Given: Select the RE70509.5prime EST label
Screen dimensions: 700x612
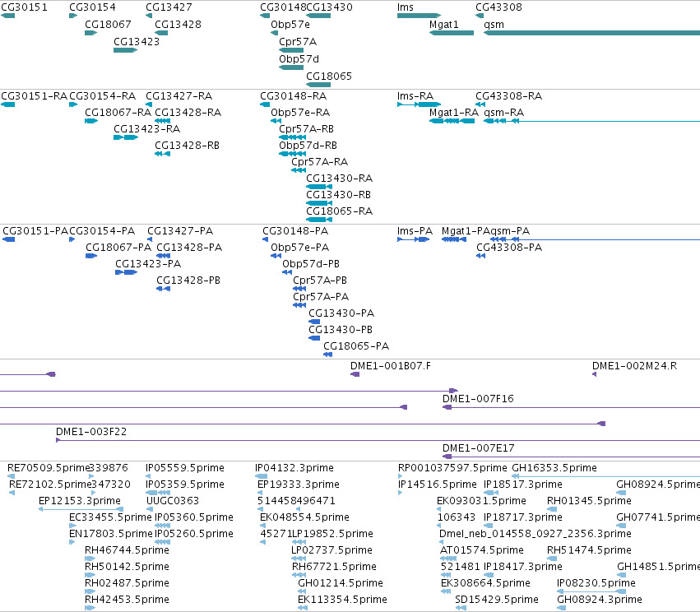Looking at the screenshot, I should tap(49, 468).
